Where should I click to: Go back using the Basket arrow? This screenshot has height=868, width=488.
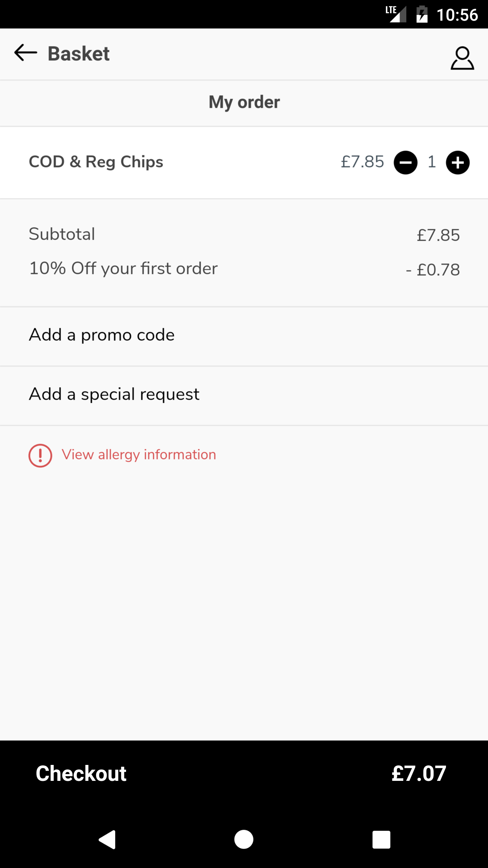(25, 53)
